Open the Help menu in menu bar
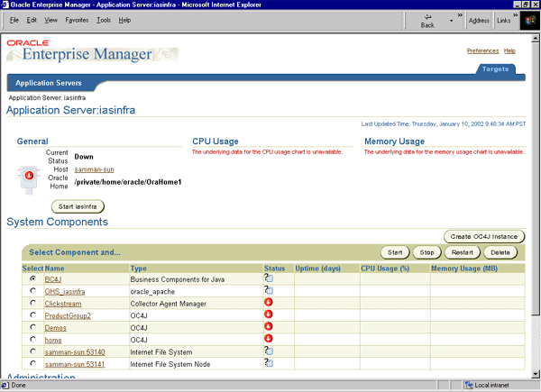This screenshot has height=392, width=541. coord(124,21)
